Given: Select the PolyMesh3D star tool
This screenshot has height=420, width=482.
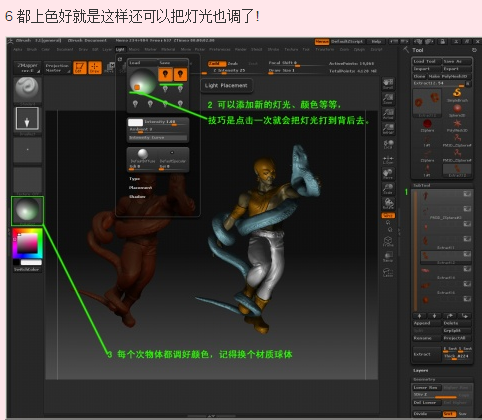Looking at the screenshot, I should tap(457, 125).
